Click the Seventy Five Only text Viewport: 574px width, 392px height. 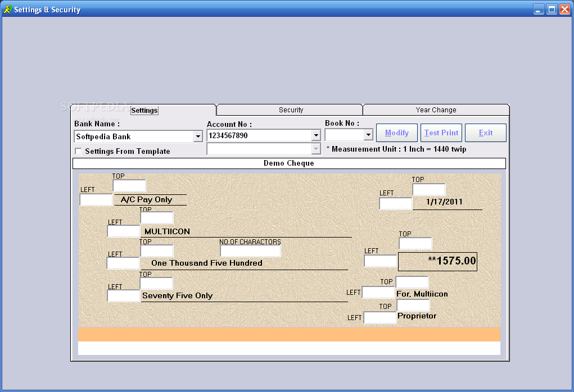tap(178, 295)
